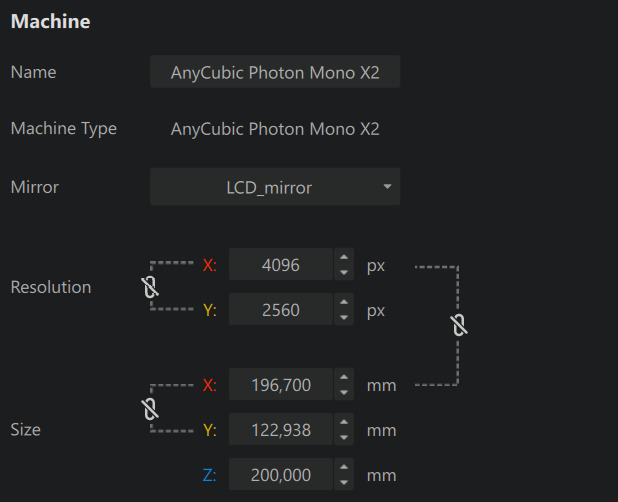Click the machine Name input field
This screenshot has height=502, width=618.
(x=275, y=72)
